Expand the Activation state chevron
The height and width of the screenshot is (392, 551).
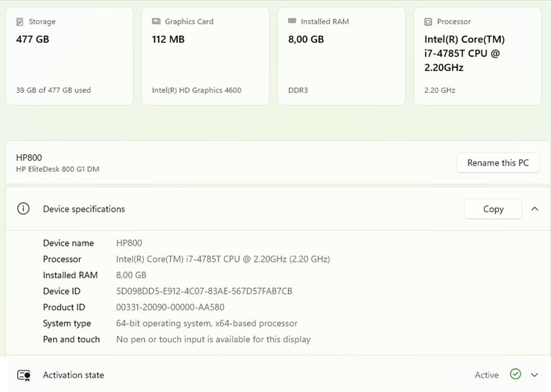(534, 375)
